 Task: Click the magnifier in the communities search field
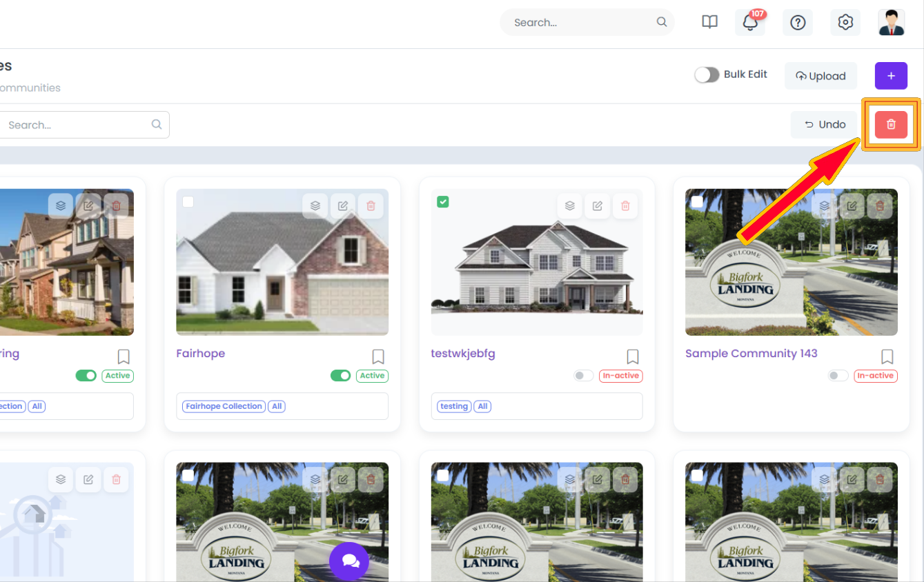point(157,125)
